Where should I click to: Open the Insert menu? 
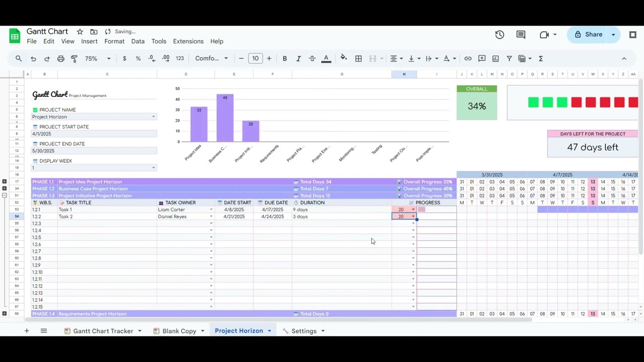click(90, 41)
